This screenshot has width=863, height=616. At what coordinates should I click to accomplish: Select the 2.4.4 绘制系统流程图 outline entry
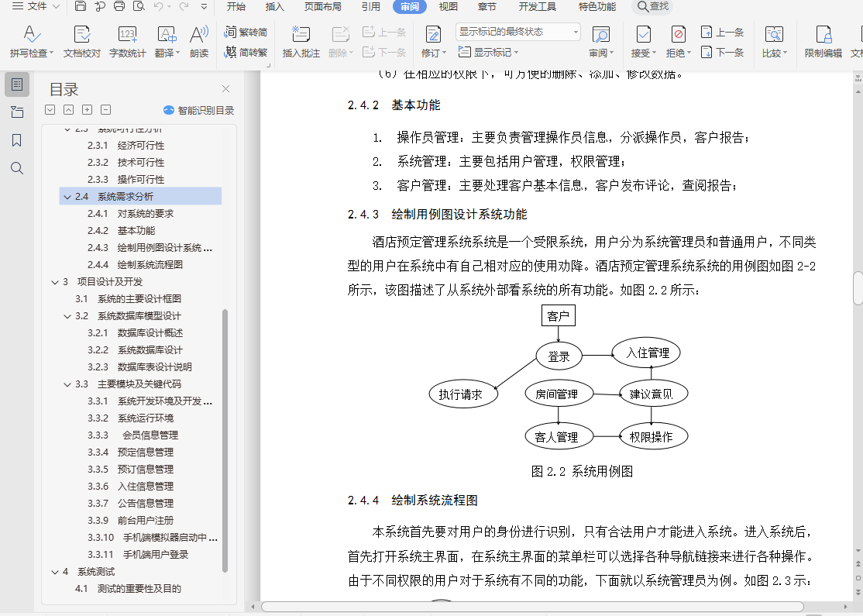(135, 265)
